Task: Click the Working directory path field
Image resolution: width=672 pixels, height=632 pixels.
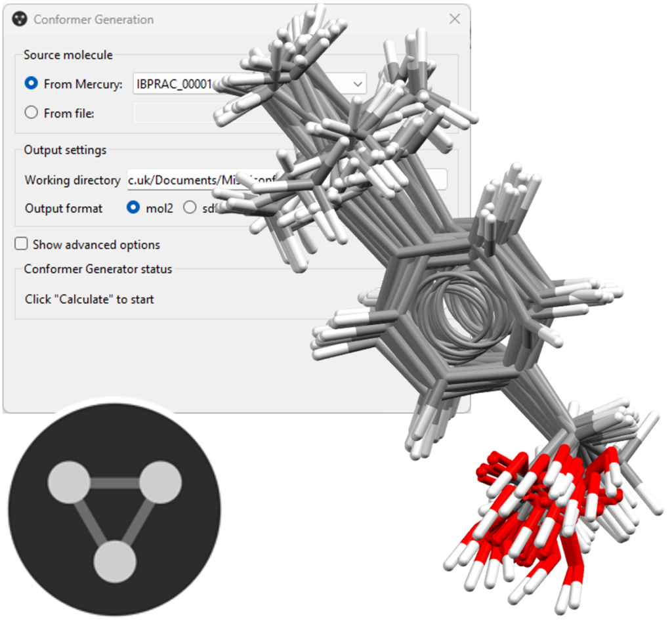Action: [x=287, y=180]
